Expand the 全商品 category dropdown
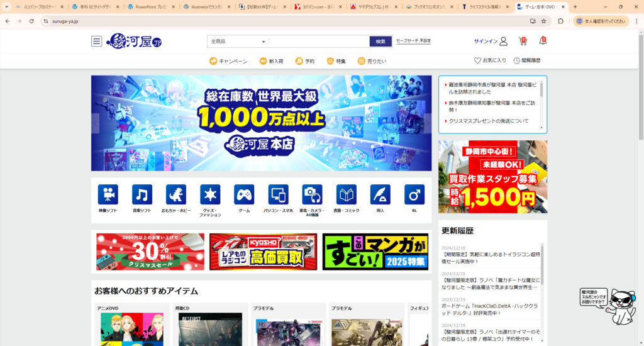Screen dimensions: 644x346 pyautogui.click(x=238, y=42)
